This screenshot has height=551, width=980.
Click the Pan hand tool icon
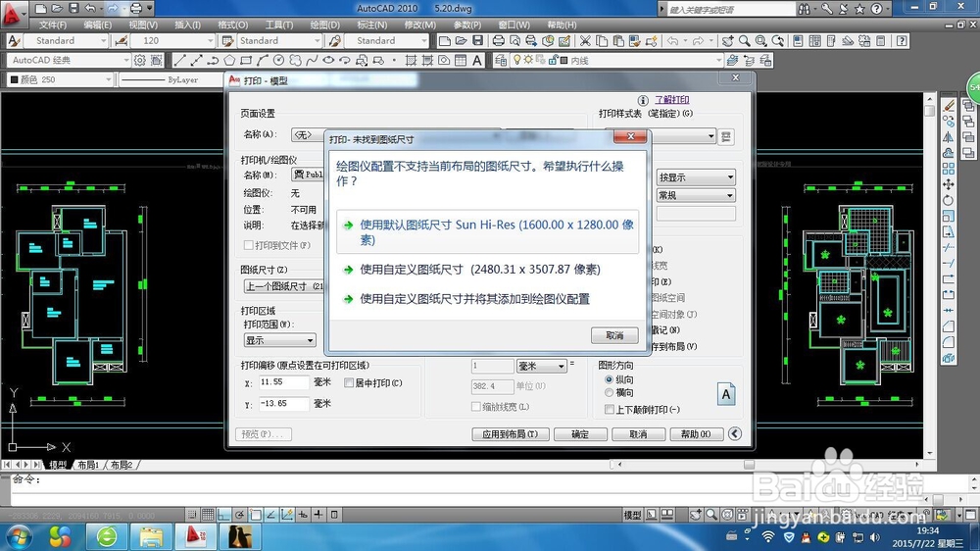[727, 40]
